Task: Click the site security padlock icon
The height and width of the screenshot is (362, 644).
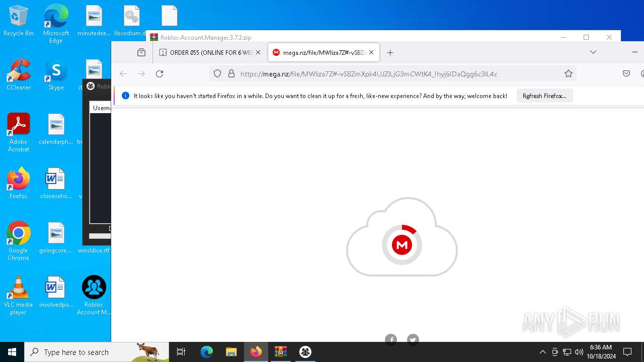Action: pos(231,74)
